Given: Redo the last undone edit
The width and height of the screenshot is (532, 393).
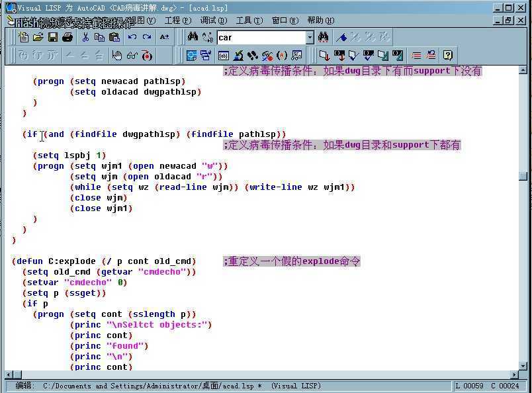Looking at the screenshot, I should (x=147, y=37).
